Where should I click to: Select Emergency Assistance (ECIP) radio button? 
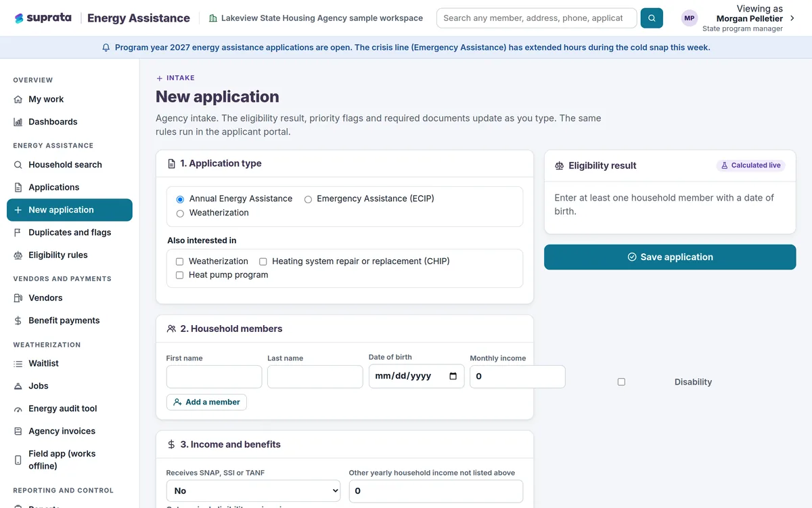pyautogui.click(x=308, y=199)
